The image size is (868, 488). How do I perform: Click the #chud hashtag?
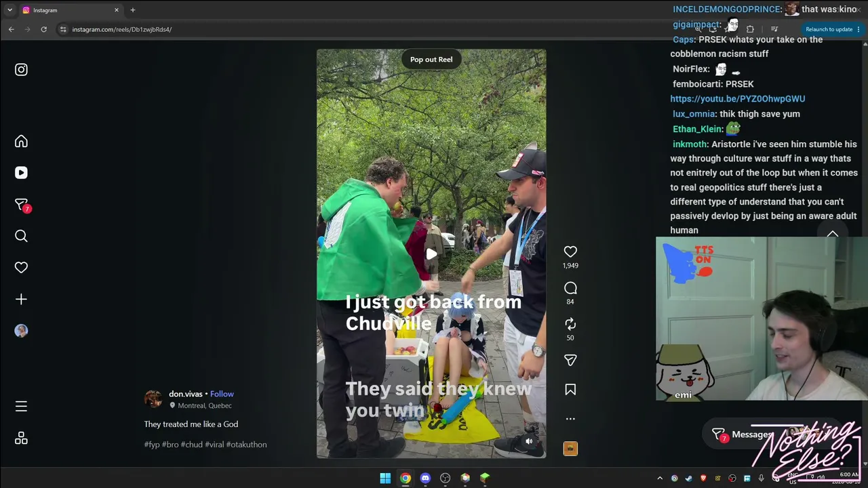point(192,445)
